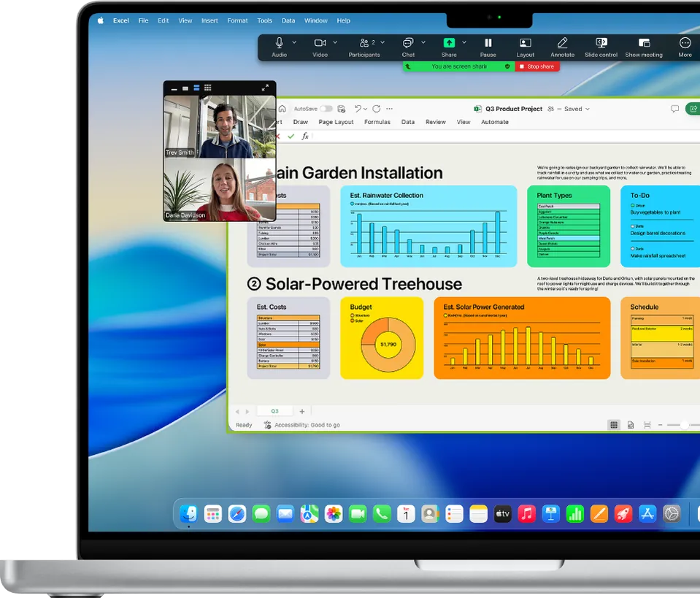
Task: Click the 'You are screen sharing' indicator
Action: coord(458,66)
